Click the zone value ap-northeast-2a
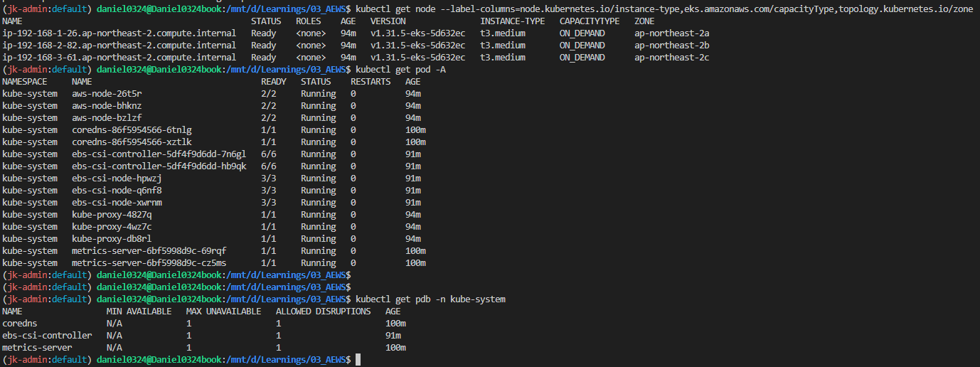980x367 pixels. [x=671, y=33]
